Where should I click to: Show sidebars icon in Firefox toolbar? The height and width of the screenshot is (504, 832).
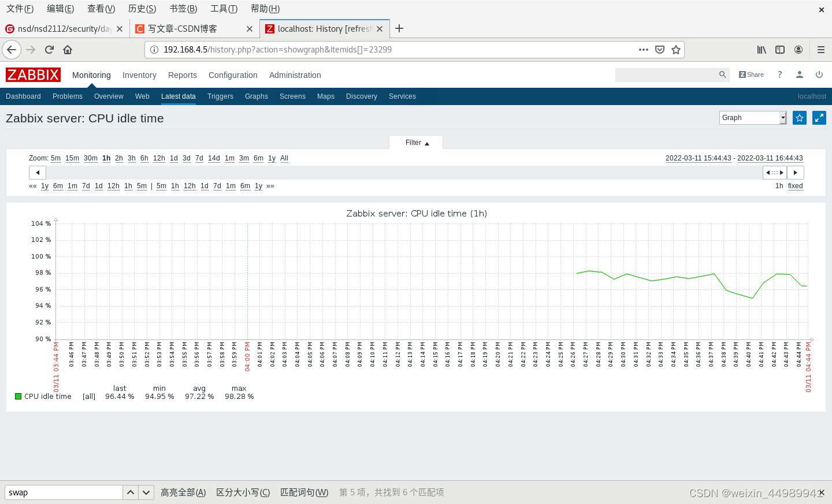coord(780,50)
